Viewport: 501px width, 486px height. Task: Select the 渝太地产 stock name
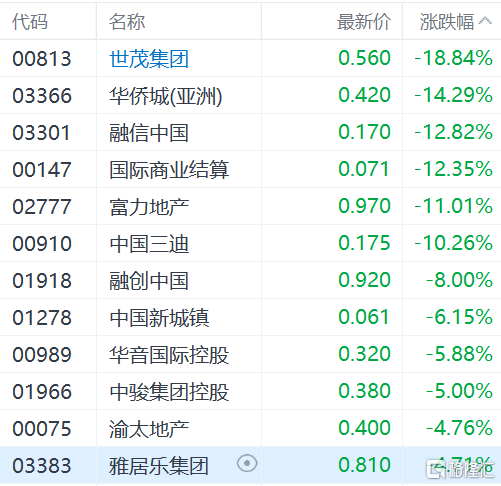pos(149,429)
